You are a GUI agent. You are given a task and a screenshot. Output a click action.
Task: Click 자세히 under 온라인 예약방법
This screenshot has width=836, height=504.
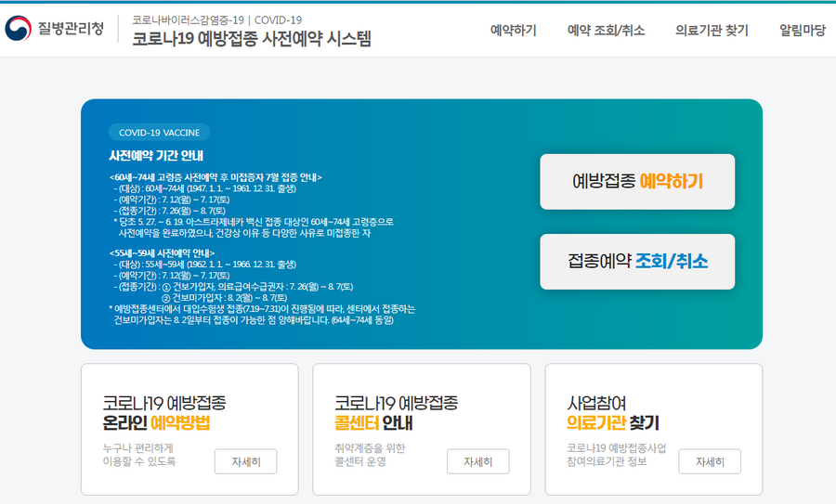click(246, 461)
